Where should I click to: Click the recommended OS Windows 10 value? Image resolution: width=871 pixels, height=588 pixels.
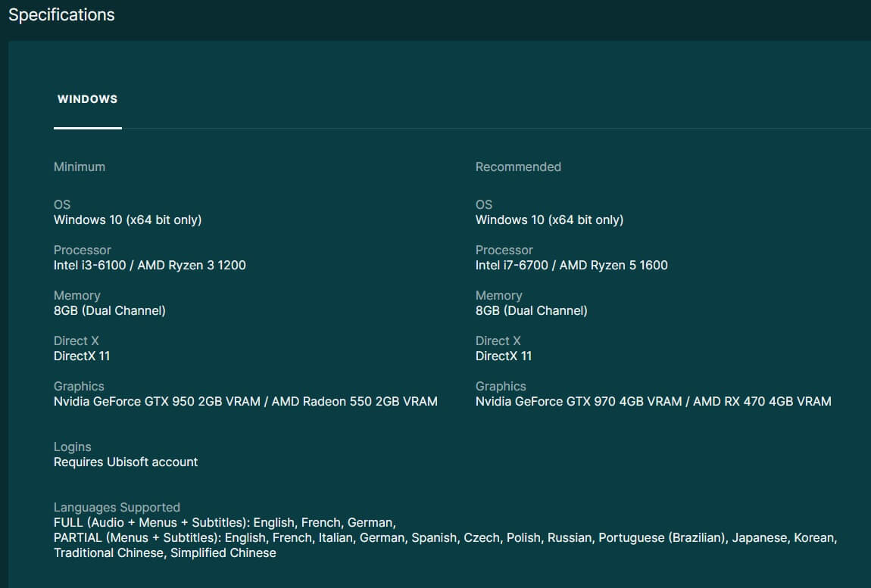coord(549,220)
